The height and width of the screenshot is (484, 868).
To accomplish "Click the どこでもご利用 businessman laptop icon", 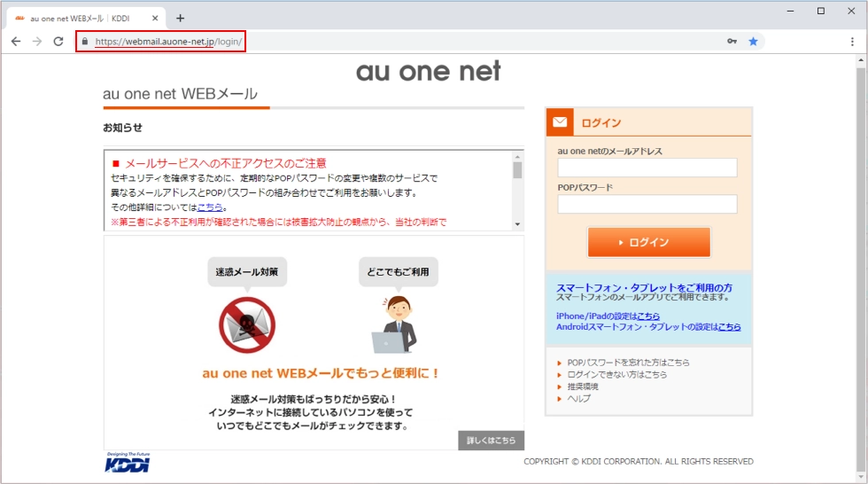I will (x=395, y=324).
